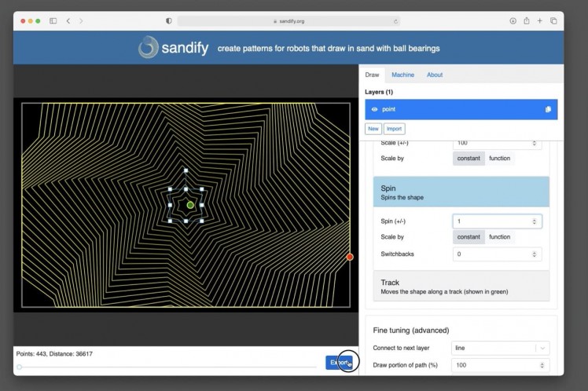Screen dimensions: 588x391
Task: Collapse the Spin effect header
Action: point(461,192)
